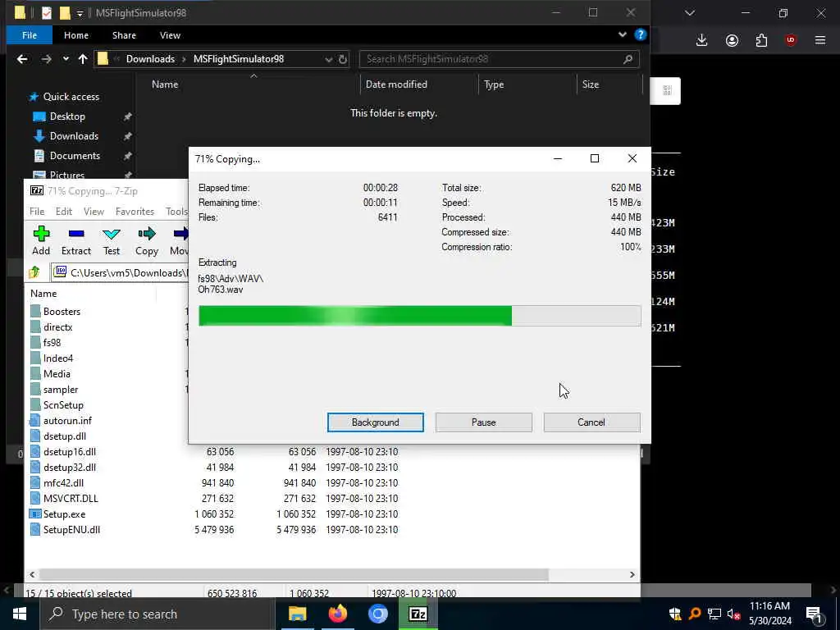Viewport: 840px width, 630px height.
Task: Open File Explorer from the taskbar
Action: pos(297,614)
